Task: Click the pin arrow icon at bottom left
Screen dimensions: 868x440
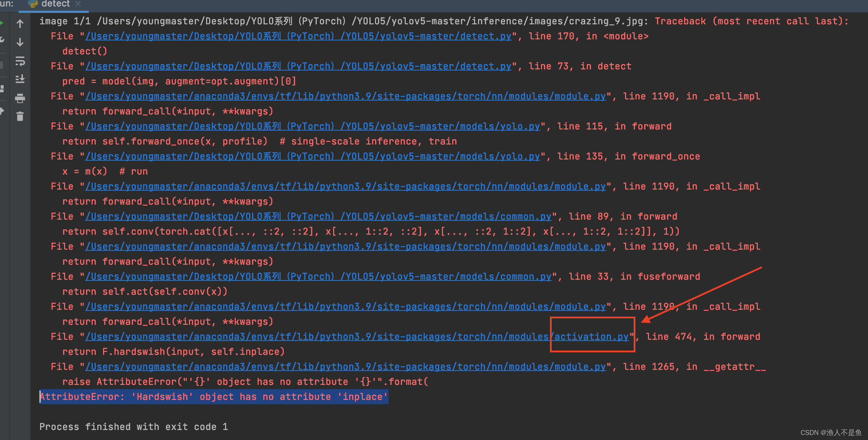Action: click(x=2, y=111)
